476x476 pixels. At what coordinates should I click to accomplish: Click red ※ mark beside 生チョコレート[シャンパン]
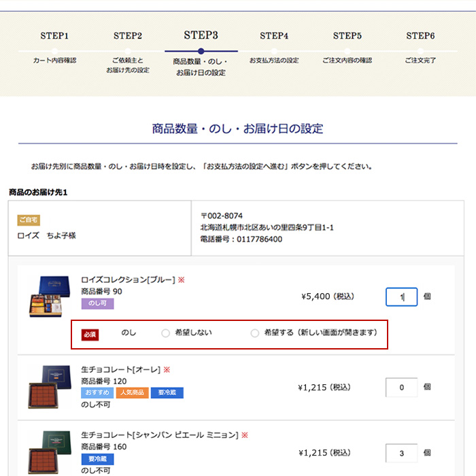coord(245,435)
